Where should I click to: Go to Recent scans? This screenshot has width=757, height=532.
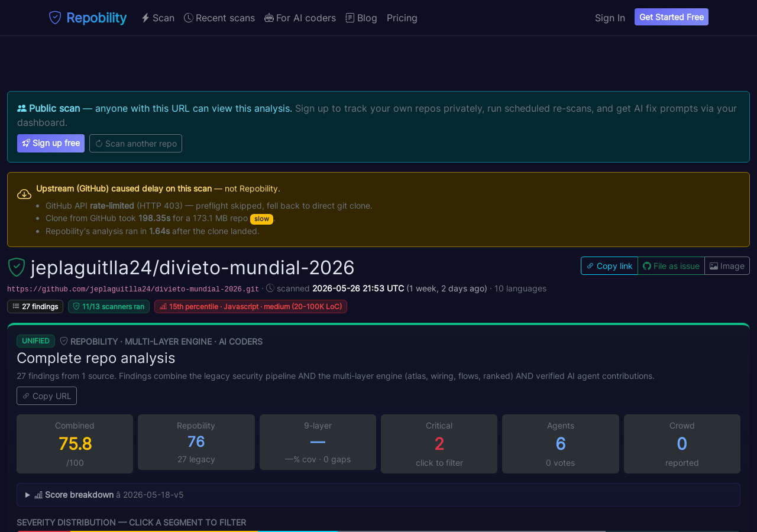point(219,18)
